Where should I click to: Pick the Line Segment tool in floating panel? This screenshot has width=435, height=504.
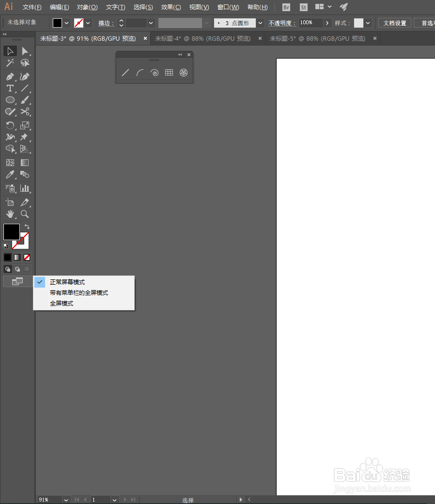click(125, 73)
